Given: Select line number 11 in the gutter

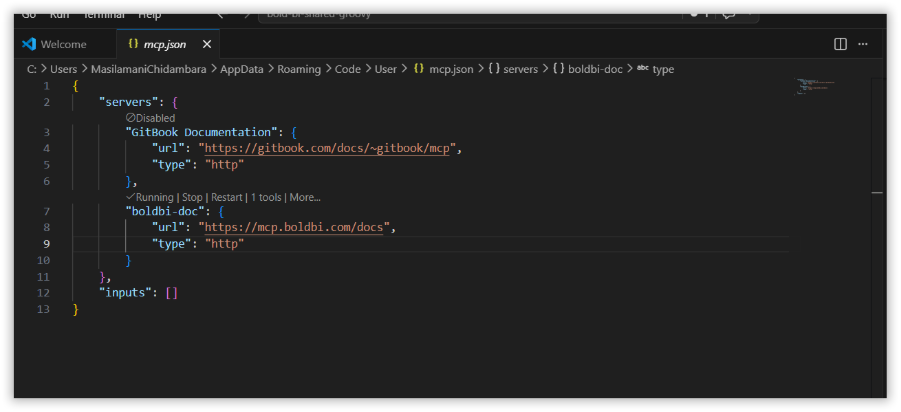Looking at the screenshot, I should pyautogui.click(x=44, y=277).
